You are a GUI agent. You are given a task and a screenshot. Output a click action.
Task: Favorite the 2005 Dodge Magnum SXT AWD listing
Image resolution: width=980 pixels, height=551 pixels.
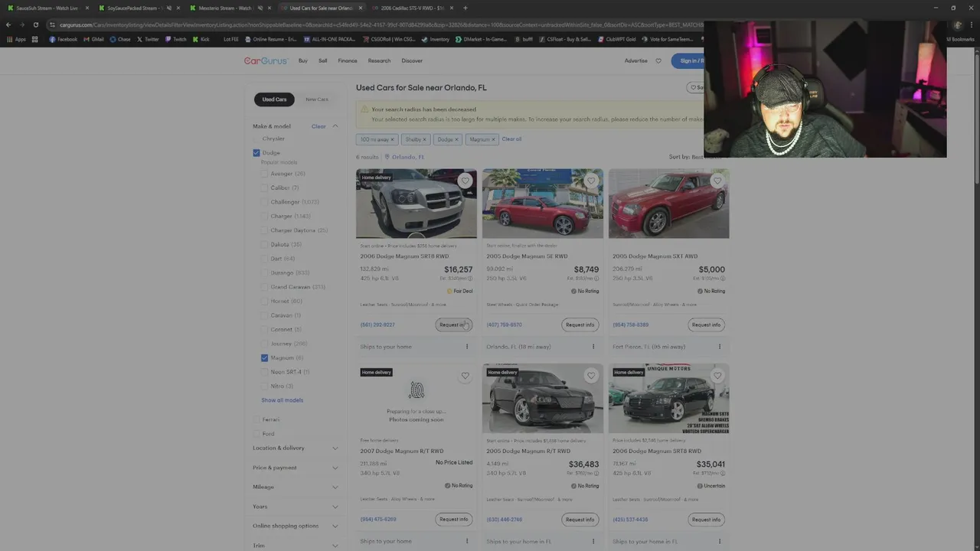717,181
